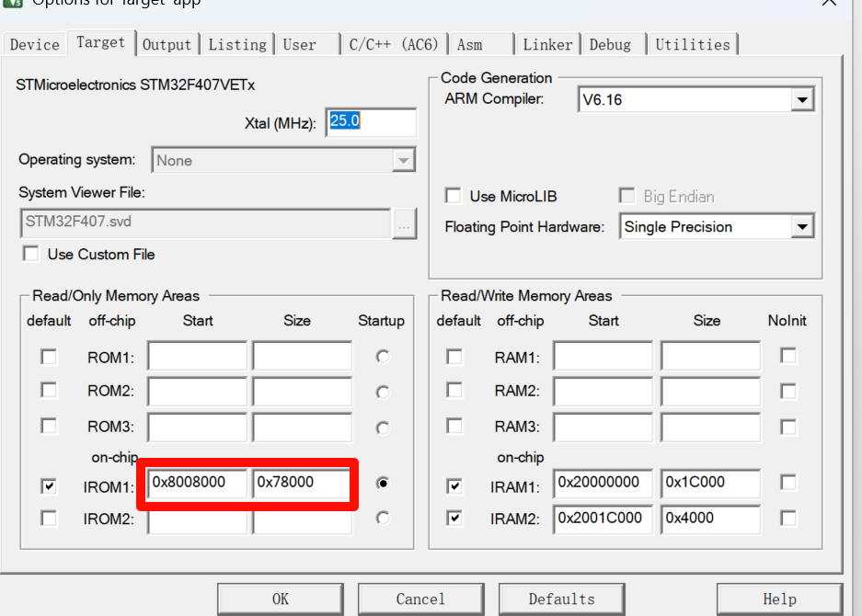Click the System Viewer File browse button
862x616 pixels.
click(x=404, y=223)
